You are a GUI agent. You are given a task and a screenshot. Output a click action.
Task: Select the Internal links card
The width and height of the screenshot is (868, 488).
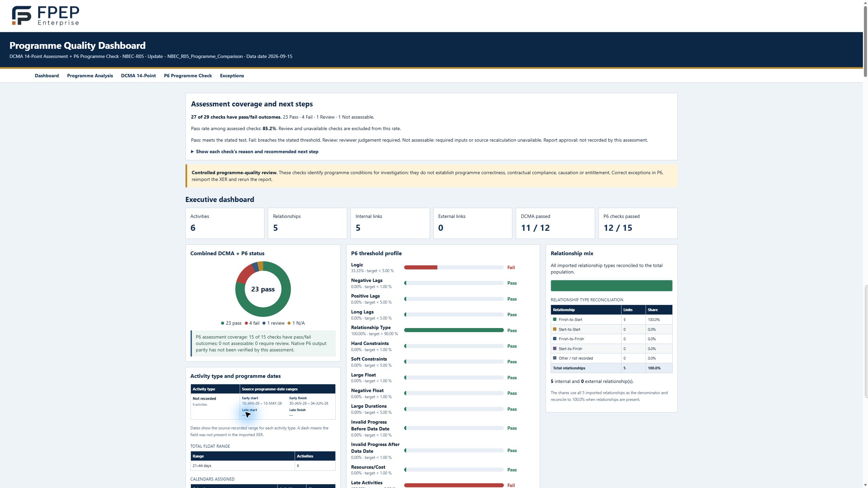click(390, 223)
